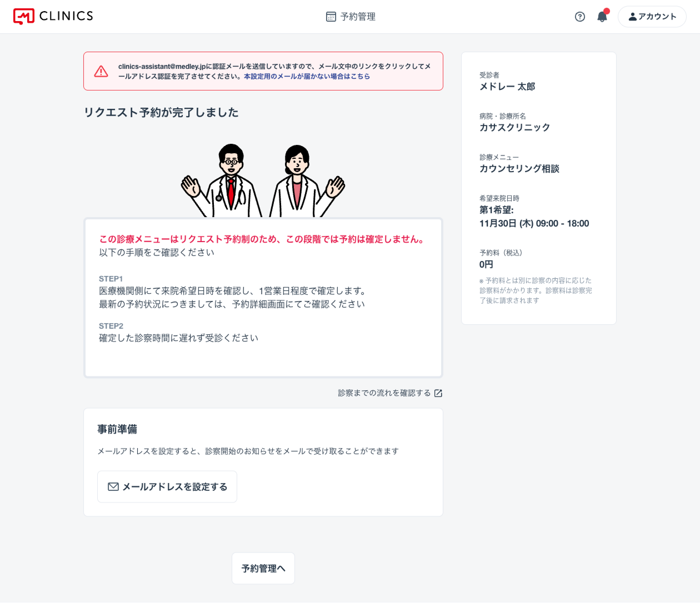The height and width of the screenshot is (603, 700).
Task: Click the メールアドレスを設定する button
Action: 167,486
